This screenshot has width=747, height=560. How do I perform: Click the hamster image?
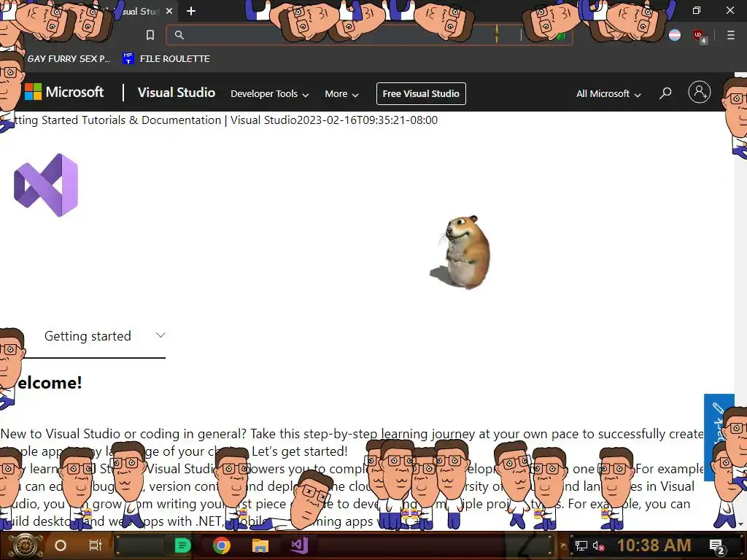click(x=461, y=252)
